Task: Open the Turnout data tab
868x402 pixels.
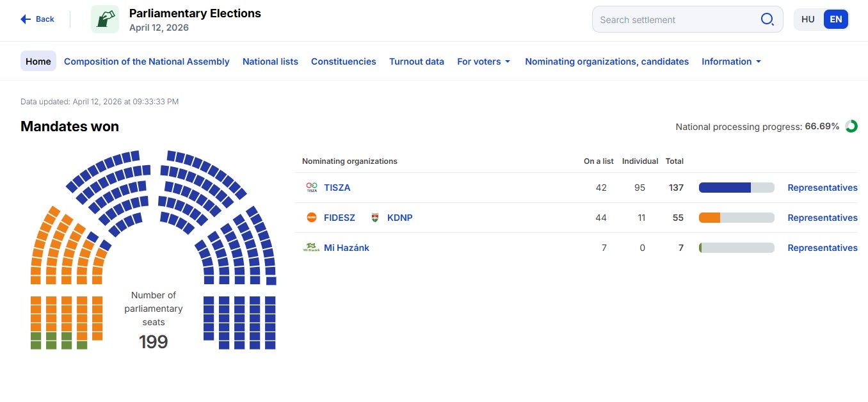Action: tap(417, 61)
